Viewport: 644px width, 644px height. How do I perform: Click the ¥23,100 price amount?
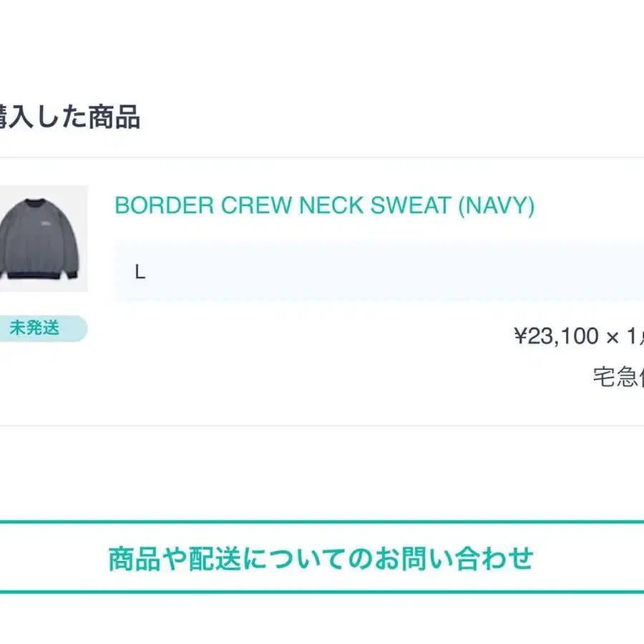[557, 336]
